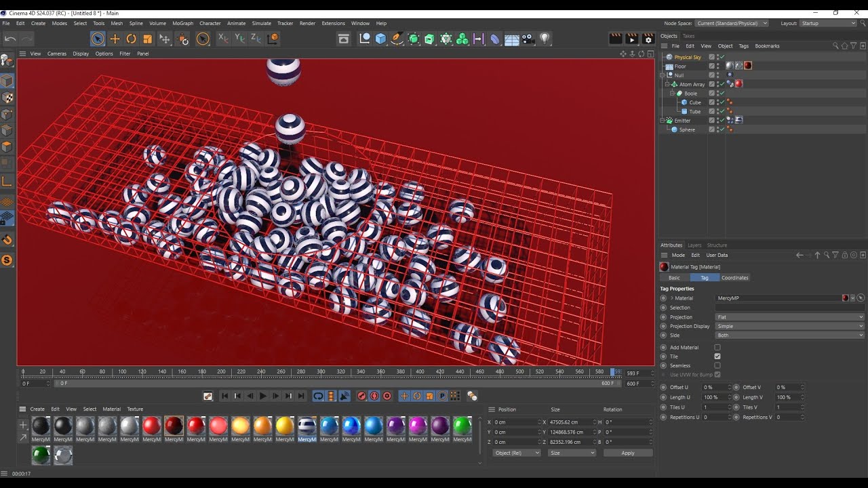The height and width of the screenshot is (488, 868).
Task: Jump to the start of animation
Action: tap(224, 396)
